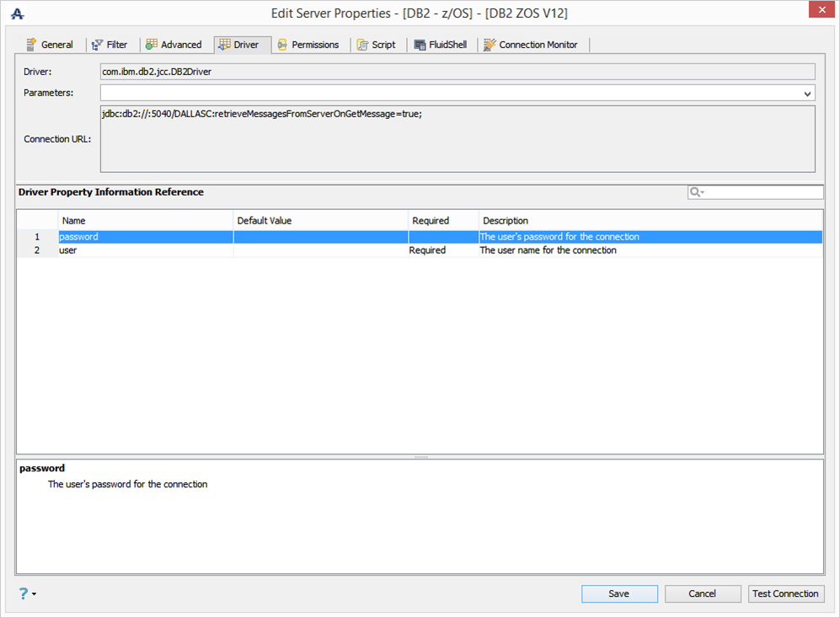Screen dimensions: 840x618
Task: Click the Aqua Data Studio logo icon
Action: pyautogui.click(x=17, y=13)
